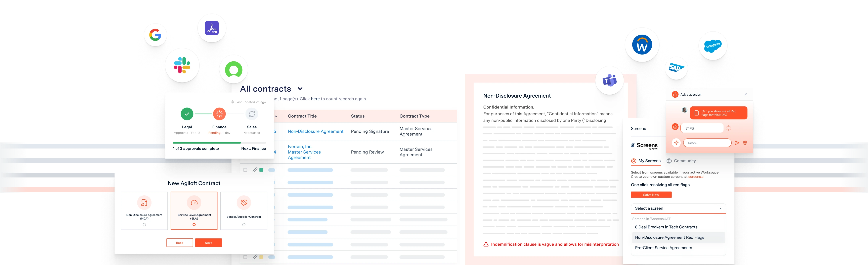The image size is (868, 265).
Task: Select the Non-Disclosure Agreement (NDA) radio button
Action: tap(144, 225)
